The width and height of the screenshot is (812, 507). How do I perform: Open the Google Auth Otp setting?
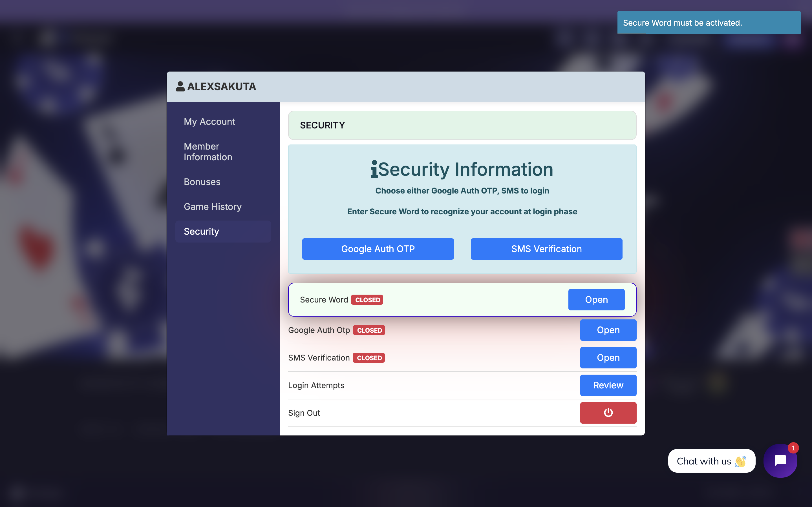tap(608, 330)
